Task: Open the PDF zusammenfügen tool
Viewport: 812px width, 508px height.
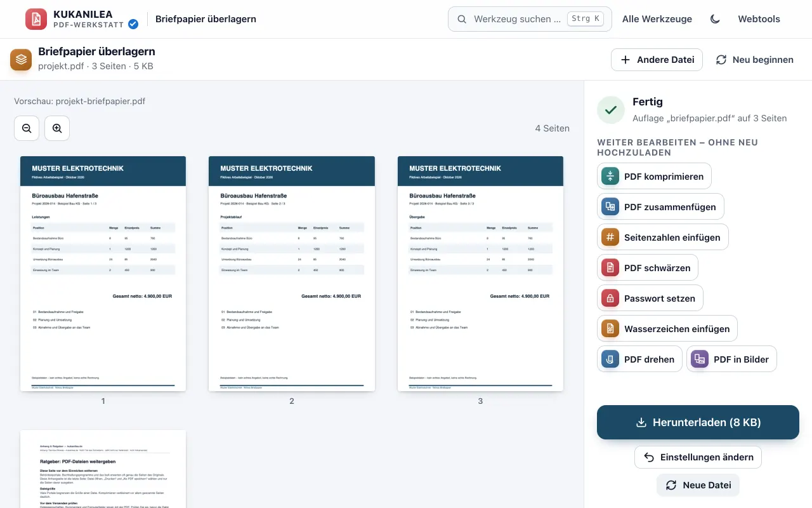Action: pos(660,207)
